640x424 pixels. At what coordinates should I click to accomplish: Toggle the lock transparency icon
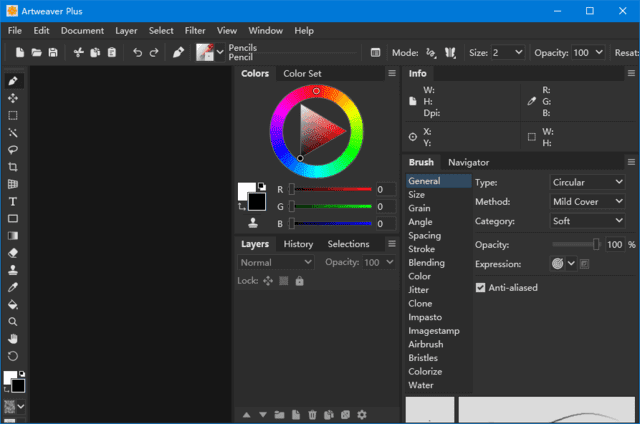coord(284,281)
